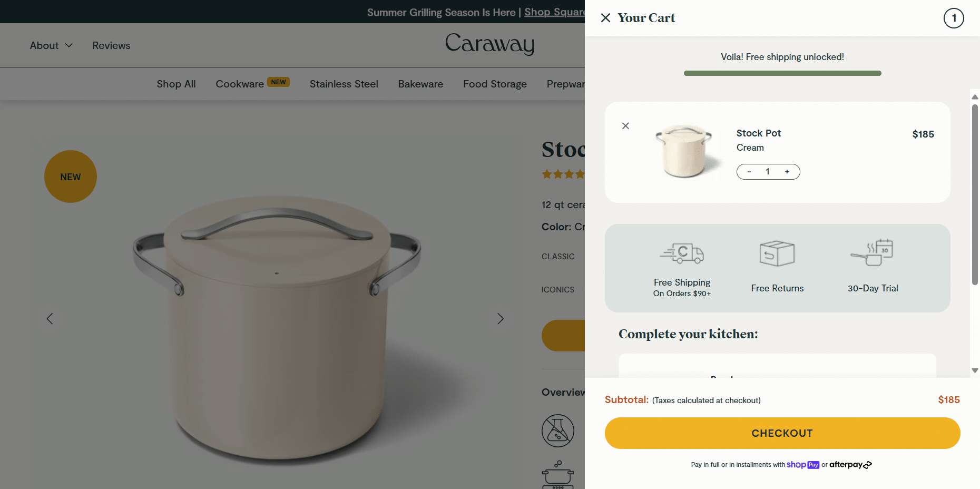Click the Stock Pot product thumbnail
This screenshot has height=489, width=980.
(682, 151)
